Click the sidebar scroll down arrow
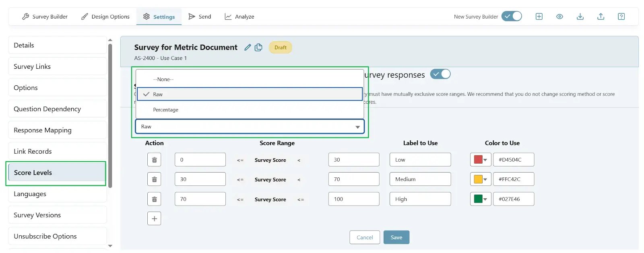 point(110,246)
